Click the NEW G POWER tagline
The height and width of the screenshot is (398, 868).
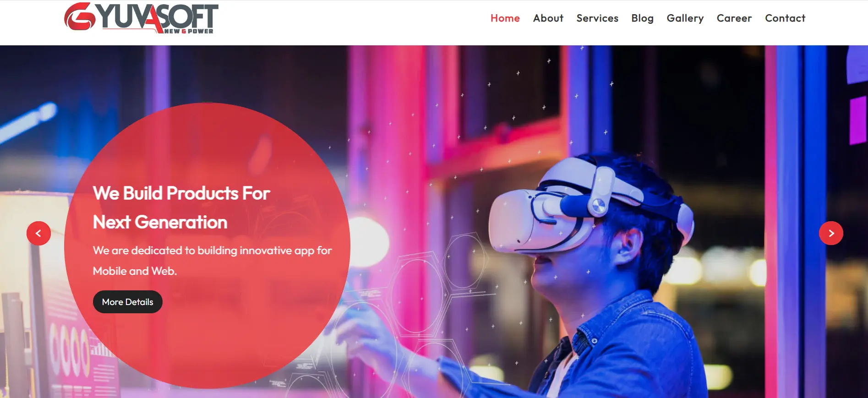click(189, 31)
